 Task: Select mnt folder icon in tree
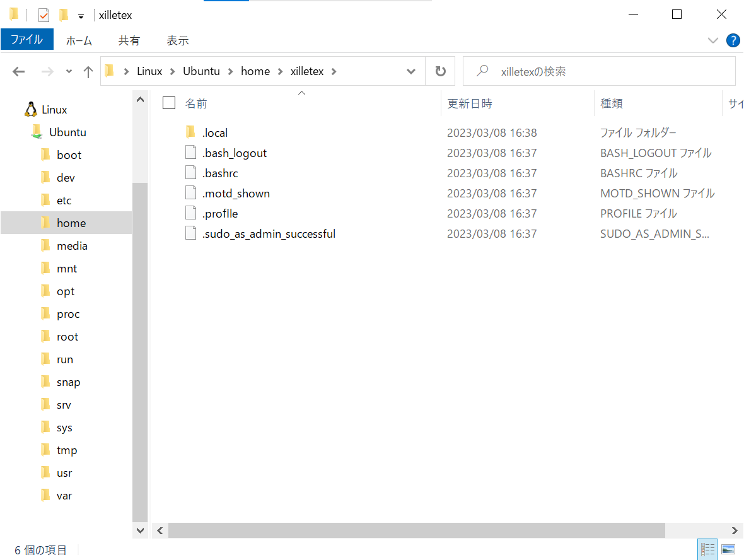(45, 268)
